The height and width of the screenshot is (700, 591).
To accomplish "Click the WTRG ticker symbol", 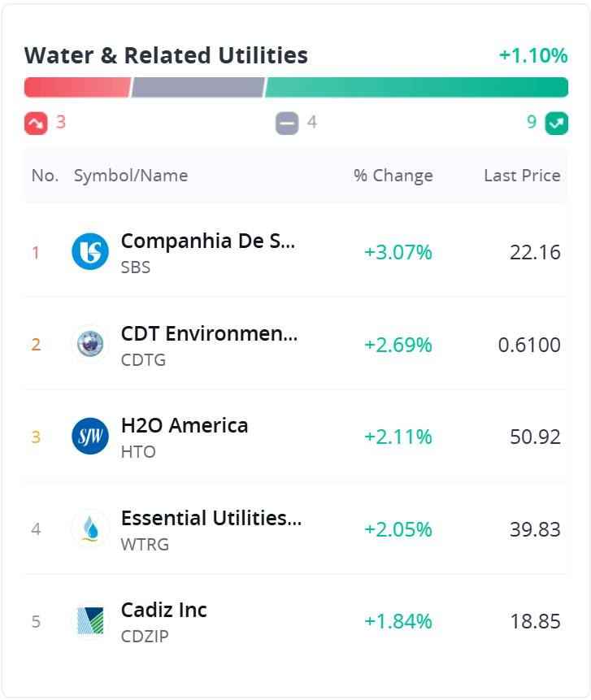I will point(145,545).
